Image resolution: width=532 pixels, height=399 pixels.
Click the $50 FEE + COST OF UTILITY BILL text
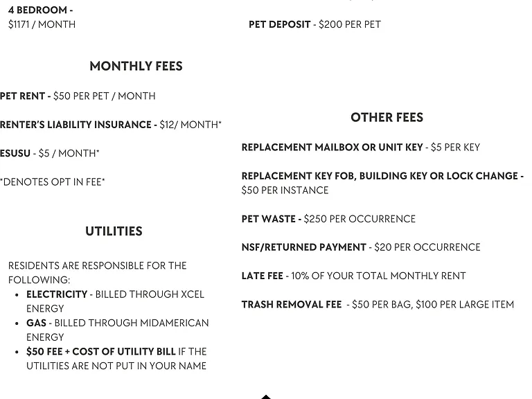(100, 351)
